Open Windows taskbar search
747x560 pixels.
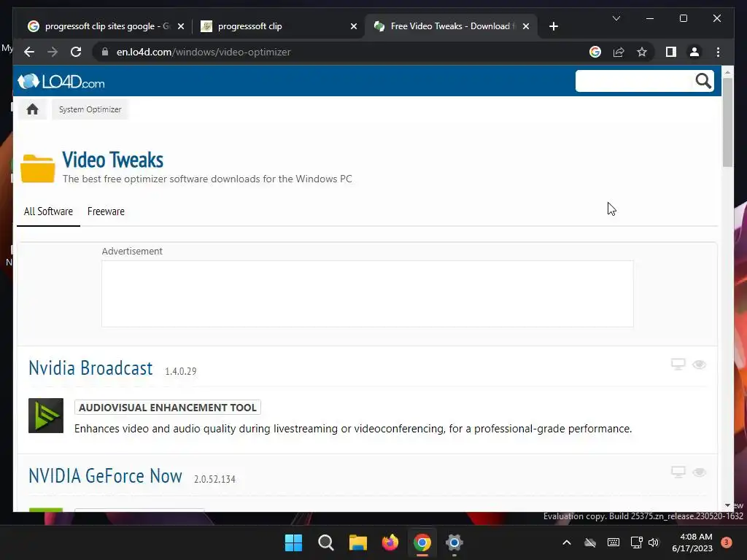326,542
